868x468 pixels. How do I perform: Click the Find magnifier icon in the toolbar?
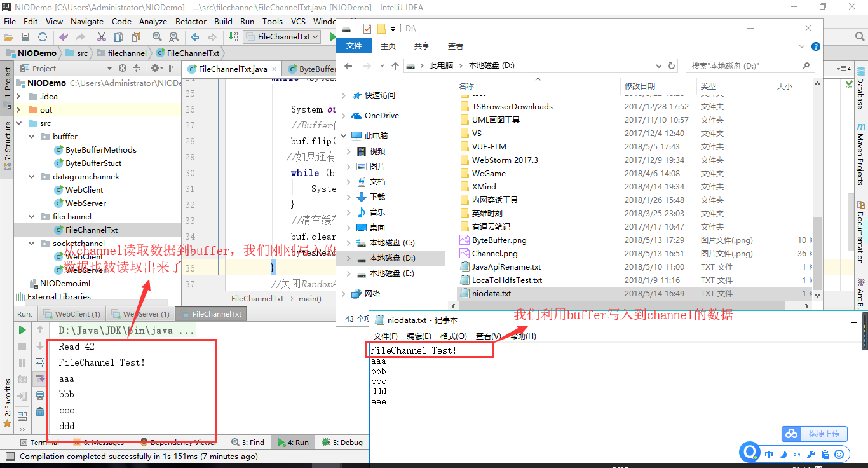tap(156, 36)
